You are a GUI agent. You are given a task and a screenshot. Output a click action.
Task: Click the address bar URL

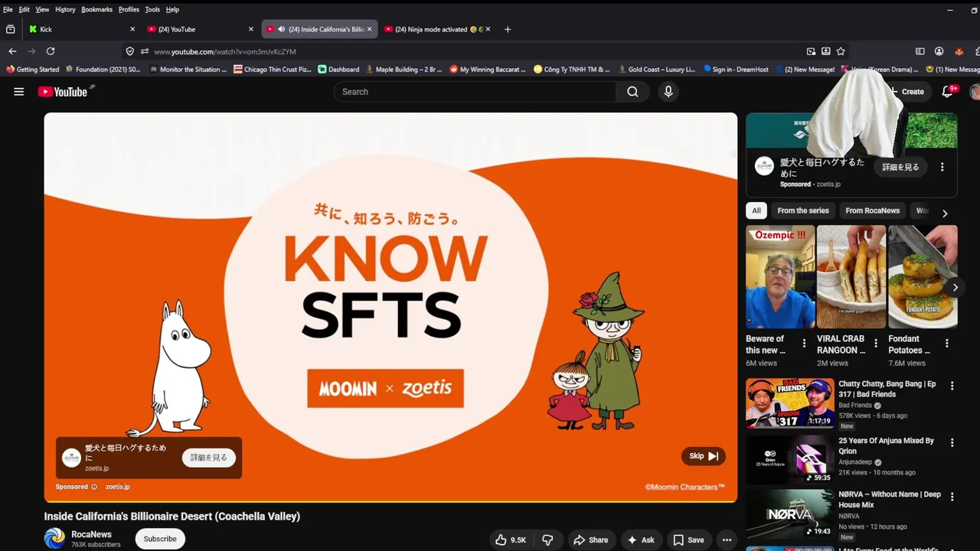224,51
